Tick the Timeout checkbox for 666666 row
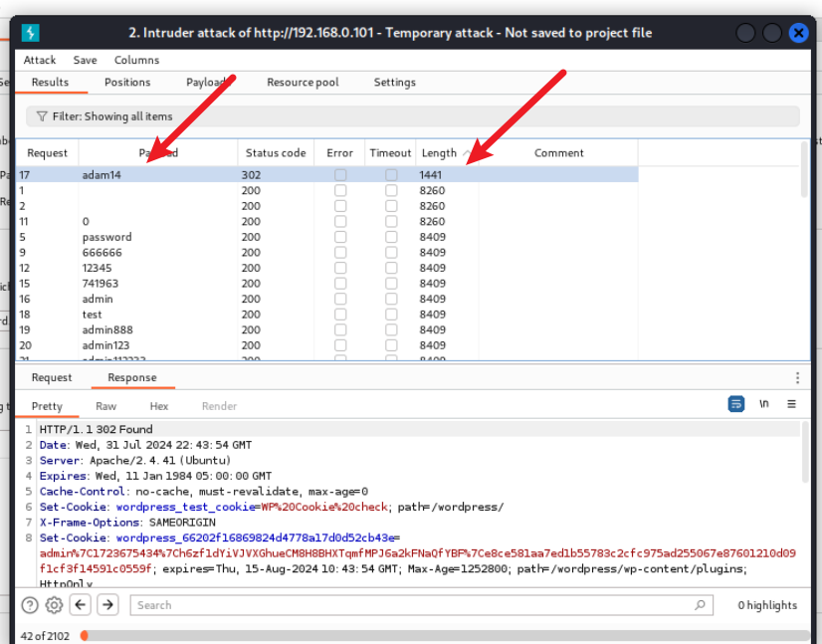 391,252
